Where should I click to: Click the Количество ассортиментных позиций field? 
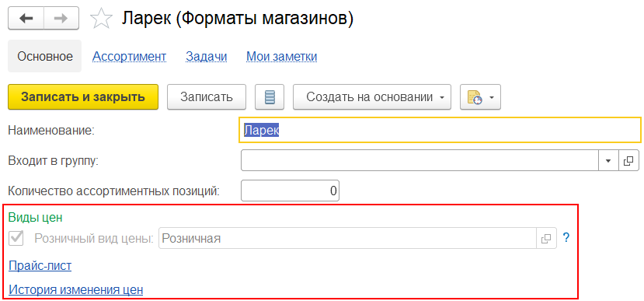(290, 191)
